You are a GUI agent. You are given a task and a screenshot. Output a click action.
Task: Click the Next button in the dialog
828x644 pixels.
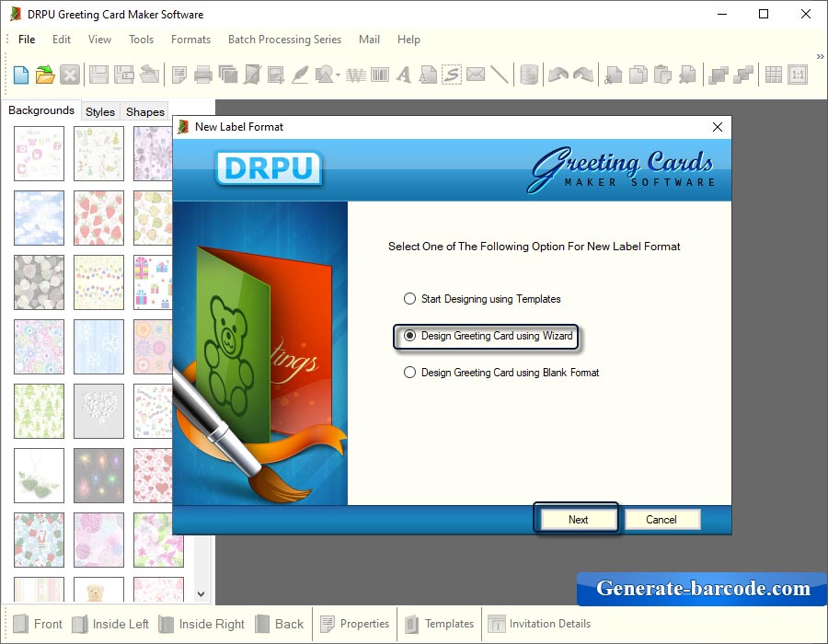(x=578, y=520)
